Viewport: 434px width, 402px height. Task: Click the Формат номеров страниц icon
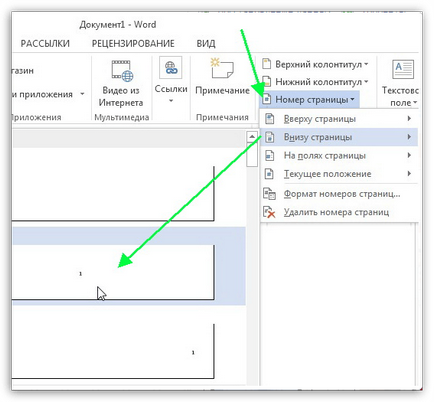coord(269,194)
